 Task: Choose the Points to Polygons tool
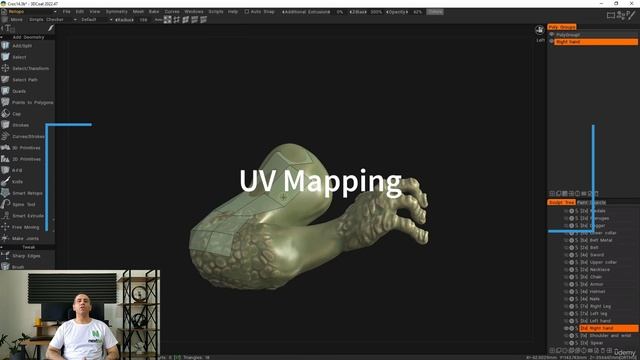[27, 102]
